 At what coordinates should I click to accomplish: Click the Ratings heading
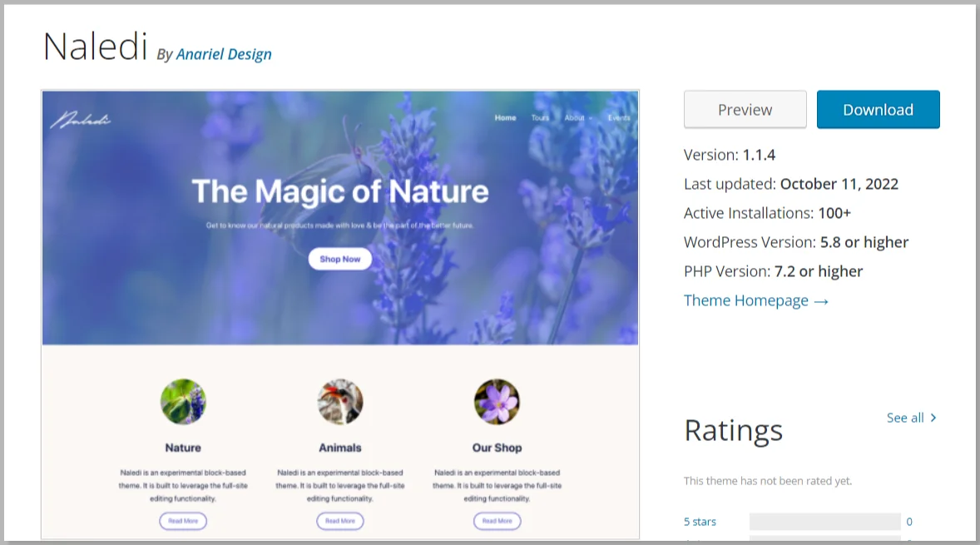click(x=733, y=431)
